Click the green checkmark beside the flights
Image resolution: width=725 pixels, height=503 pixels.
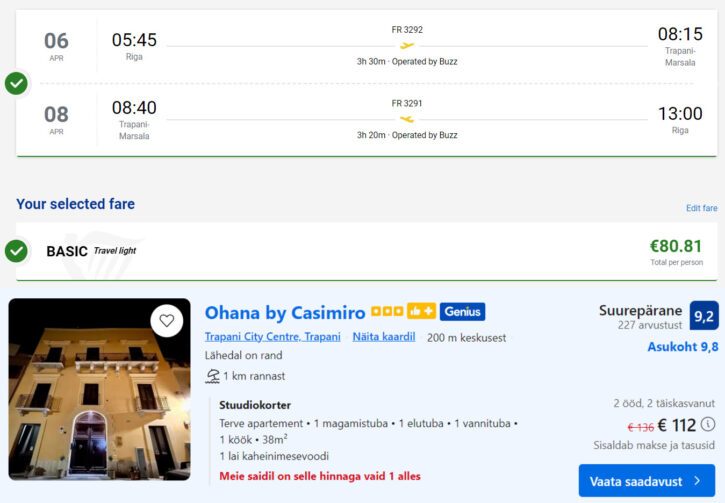(16, 82)
